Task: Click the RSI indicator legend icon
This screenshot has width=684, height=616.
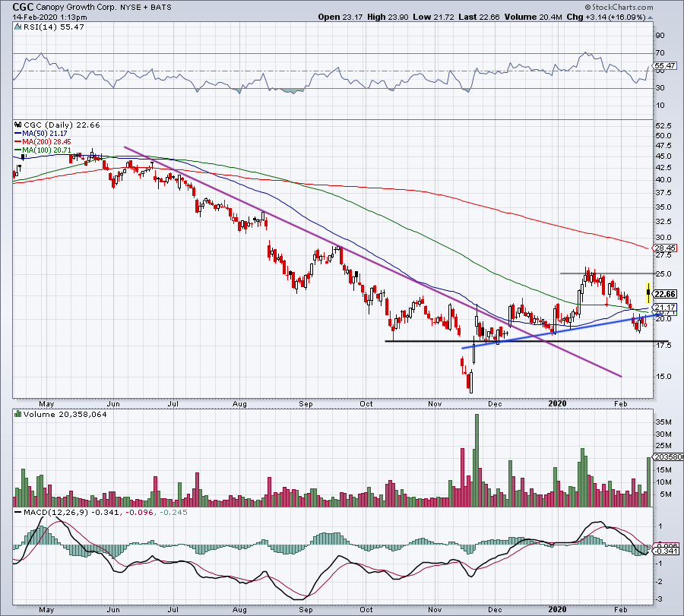Action: [18, 27]
